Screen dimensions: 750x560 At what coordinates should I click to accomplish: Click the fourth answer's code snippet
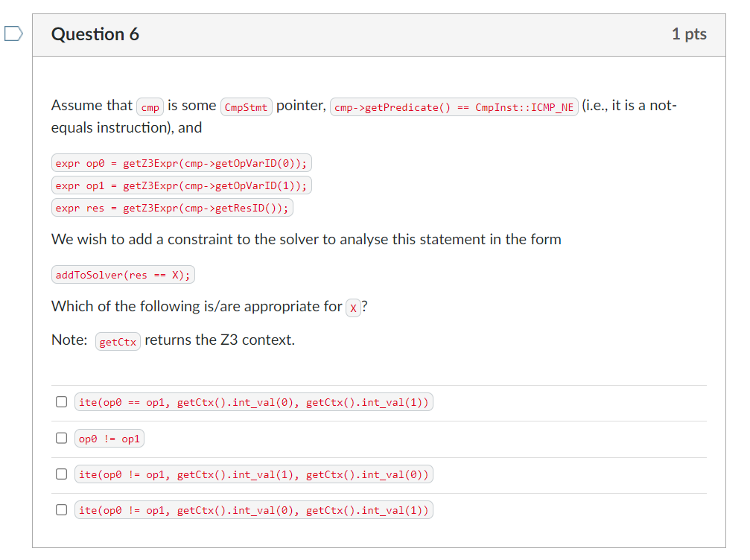253,509
